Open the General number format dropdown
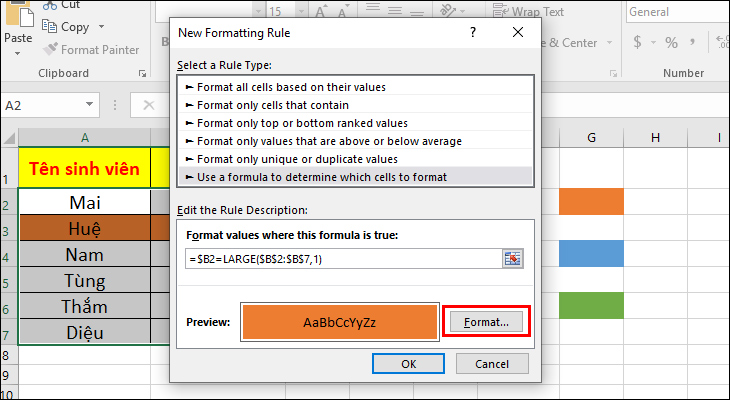Viewport: 730px width, 400px height. [677, 12]
